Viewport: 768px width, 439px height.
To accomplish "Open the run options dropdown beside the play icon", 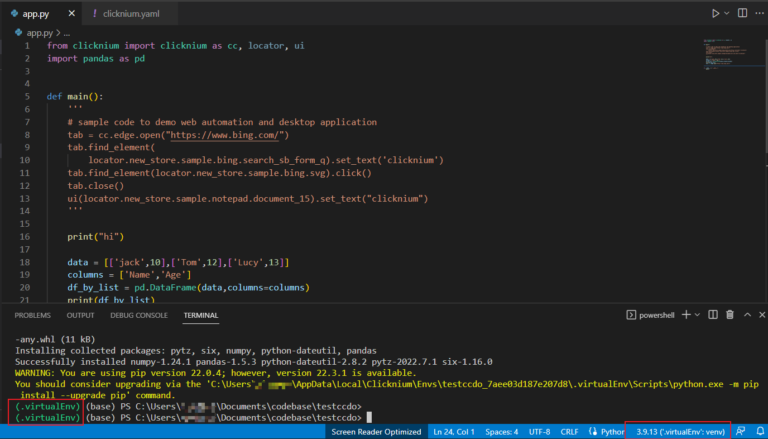I will (x=726, y=14).
